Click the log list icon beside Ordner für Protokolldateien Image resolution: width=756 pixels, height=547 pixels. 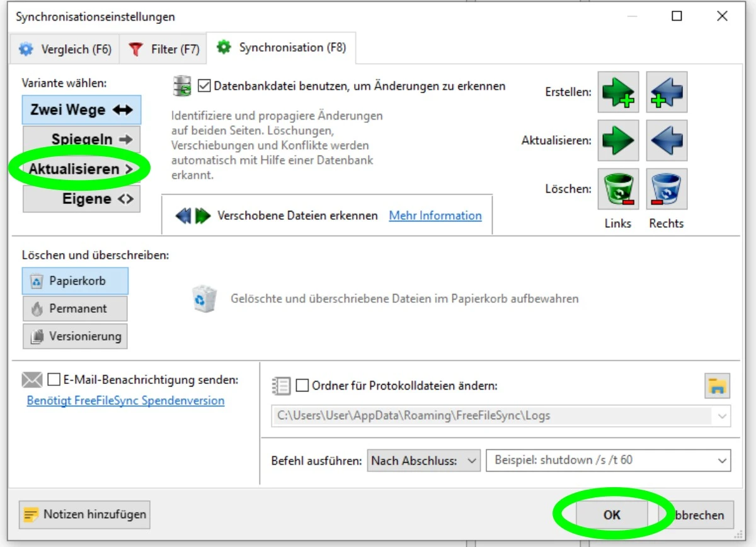tap(281, 385)
